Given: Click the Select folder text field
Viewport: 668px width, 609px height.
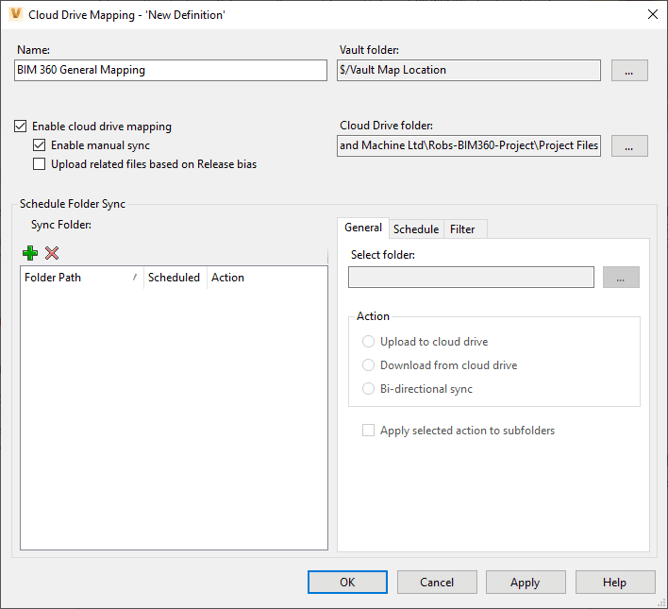Looking at the screenshot, I should tap(471, 277).
